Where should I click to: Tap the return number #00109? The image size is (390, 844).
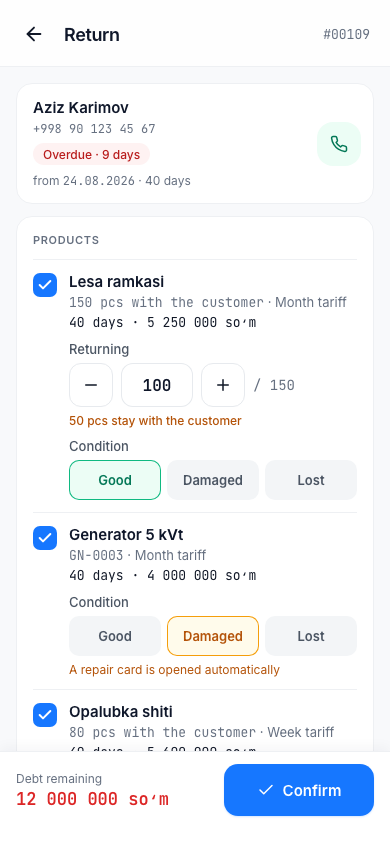click(x=346, y=34)
